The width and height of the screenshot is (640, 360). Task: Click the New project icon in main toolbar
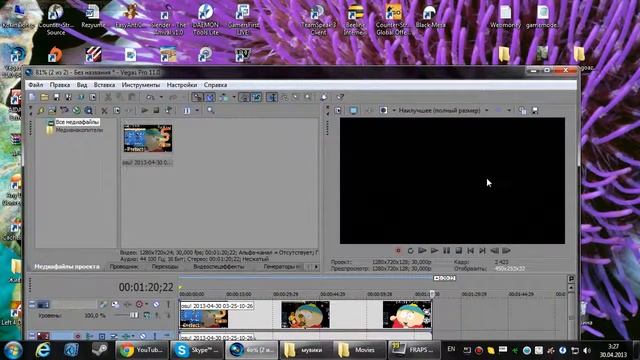point(32,97)
